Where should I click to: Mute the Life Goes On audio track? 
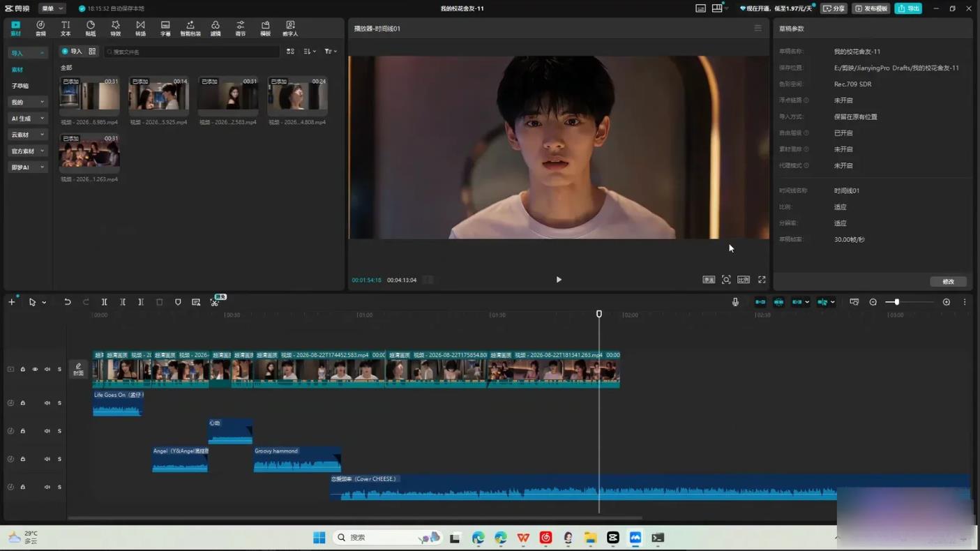pos(47,403)
